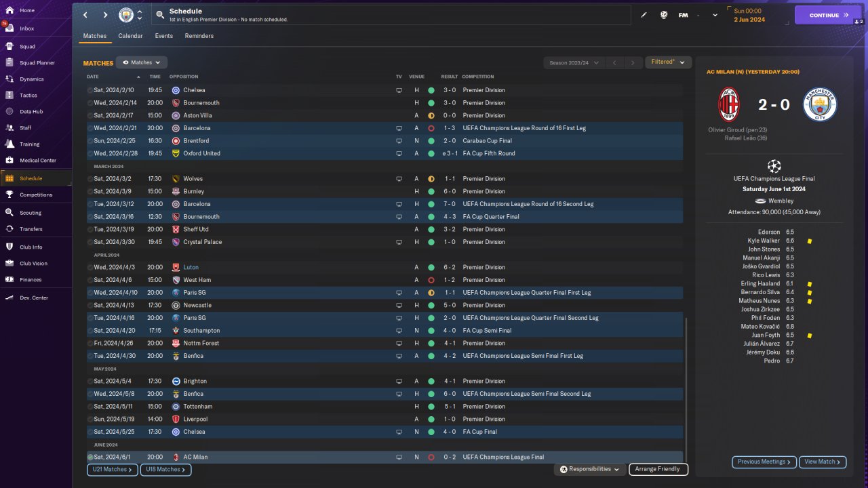Screen dimensions: 868x488
Task: Open the Manchester City badge in the top bar
Action: point(126,15)
